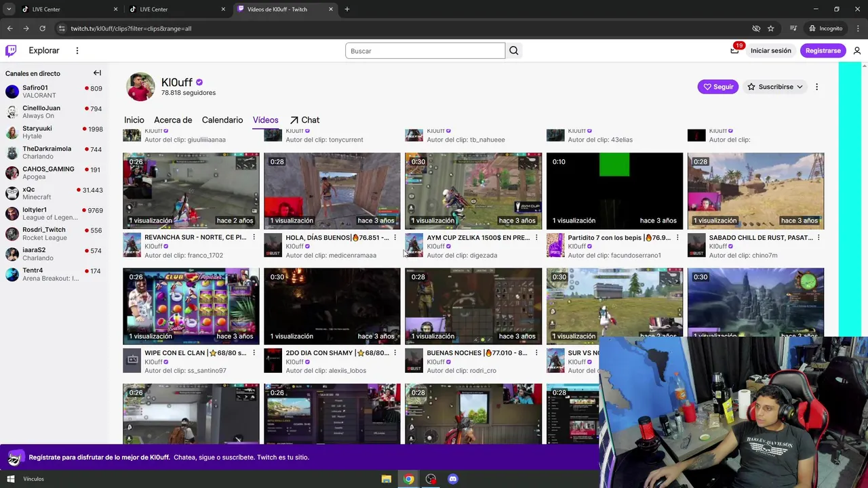Open channel options three-dot menu
The height and width of the screenshot is (488, 868).
[x=816, y=87]
